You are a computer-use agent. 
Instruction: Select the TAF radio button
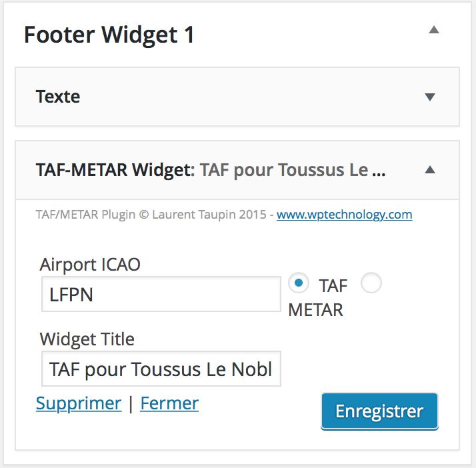(299, 283)
